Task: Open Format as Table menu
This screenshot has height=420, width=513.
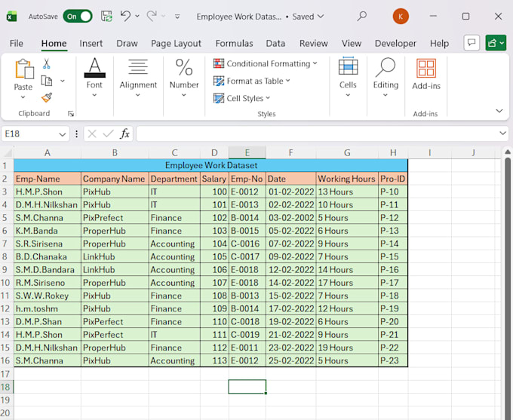Action: pos(251,81)
